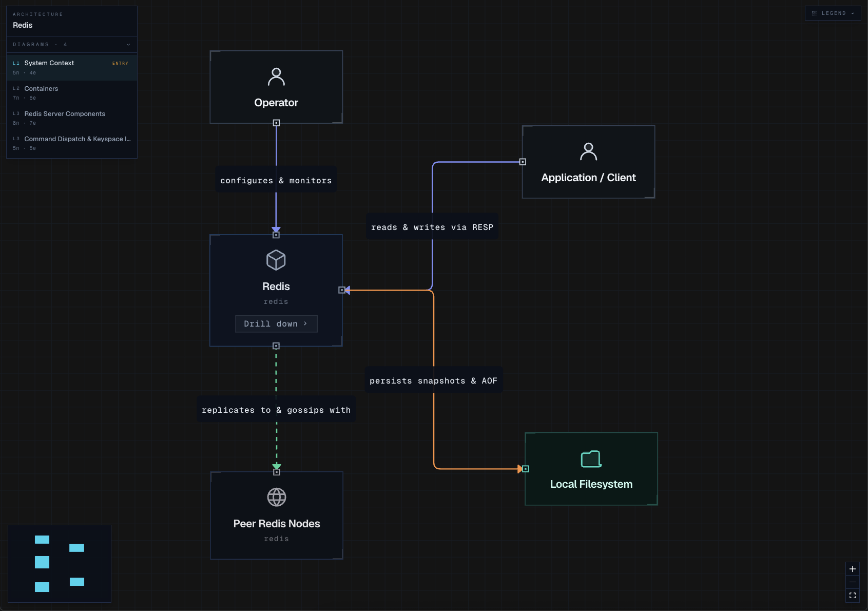Collapse the Diagrams list chevron
Image resolution: width=868 pixels, height=611 pixels.
(x=128, y=45)
